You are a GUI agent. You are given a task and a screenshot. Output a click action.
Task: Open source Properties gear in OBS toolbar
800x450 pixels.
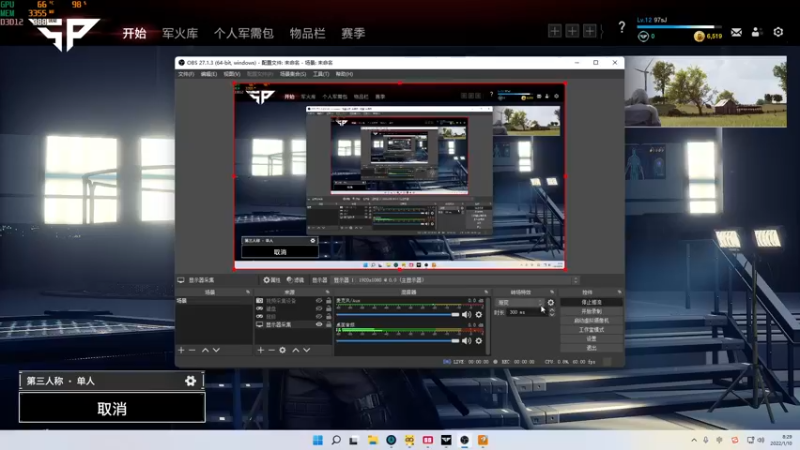(x=271, y=280)
